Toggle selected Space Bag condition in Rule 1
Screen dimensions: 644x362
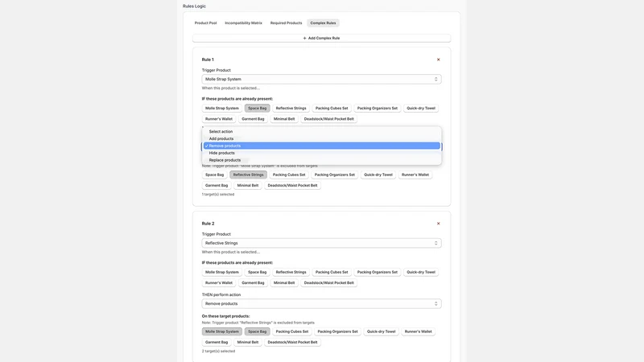pos(257,109)
